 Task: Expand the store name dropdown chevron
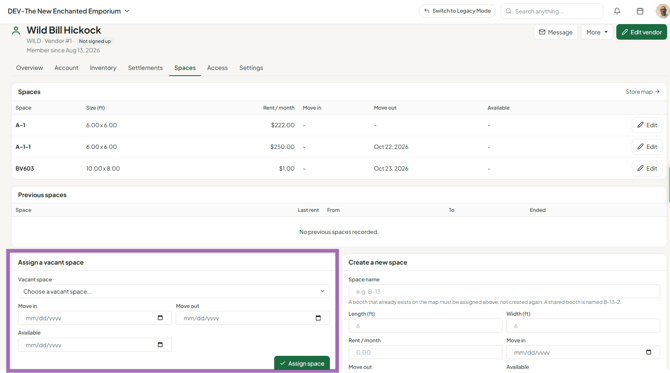point(127,11)
